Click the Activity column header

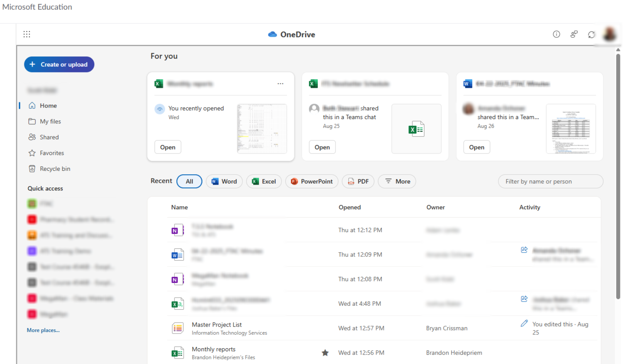click(x=530, y=207)
